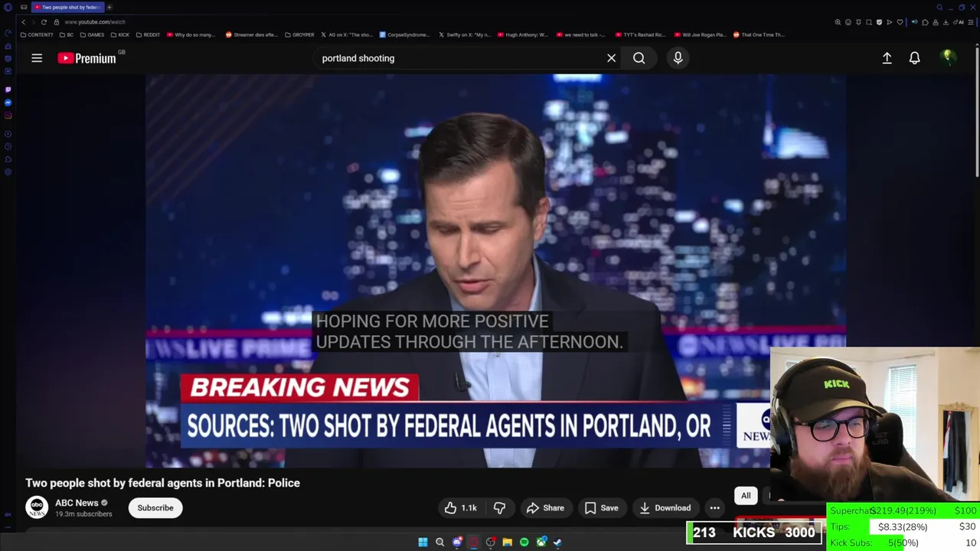This screenshot has height=551, width=980.
Task: Open browser AI assistant toolbar button
Action: (x=960, y=22)
